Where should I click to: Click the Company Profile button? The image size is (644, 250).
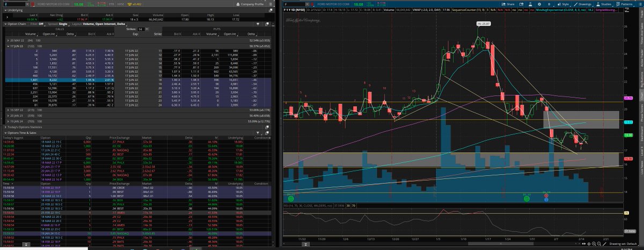pos(251,3)
